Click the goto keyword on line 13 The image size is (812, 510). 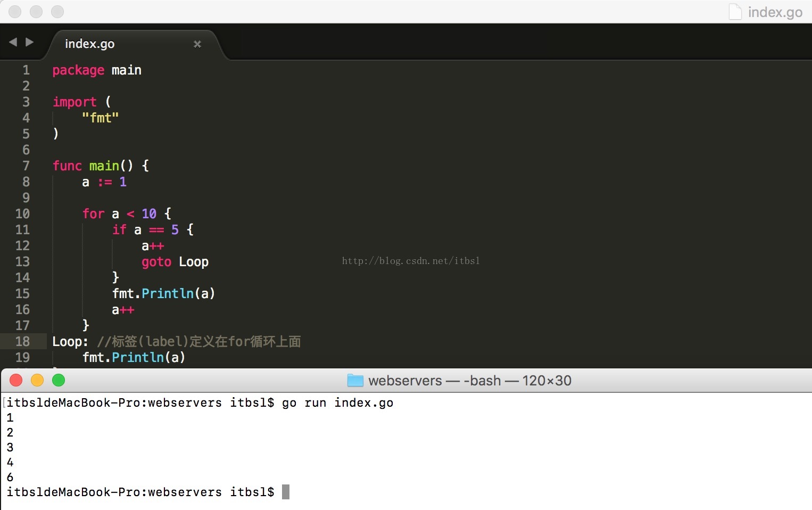click(156, 262)
